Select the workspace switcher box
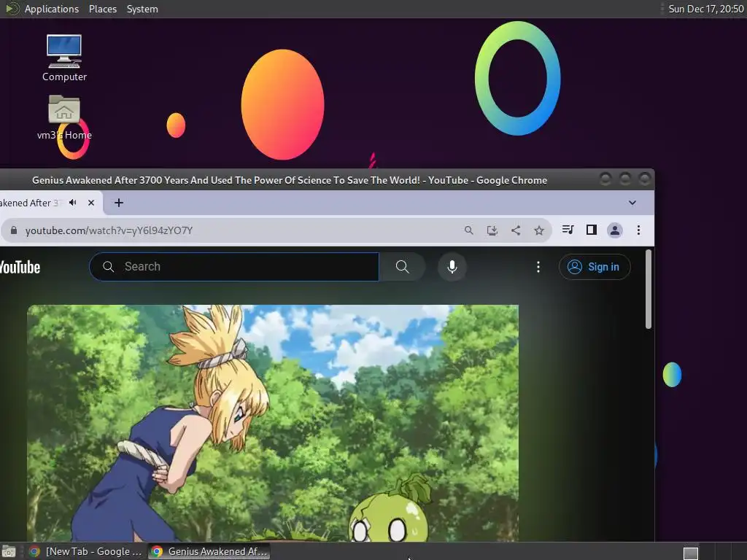 690,553
